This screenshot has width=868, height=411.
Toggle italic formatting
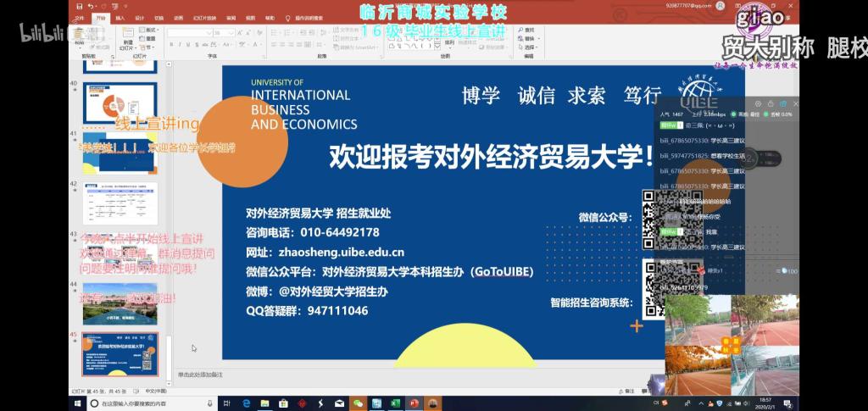[180, 44]
